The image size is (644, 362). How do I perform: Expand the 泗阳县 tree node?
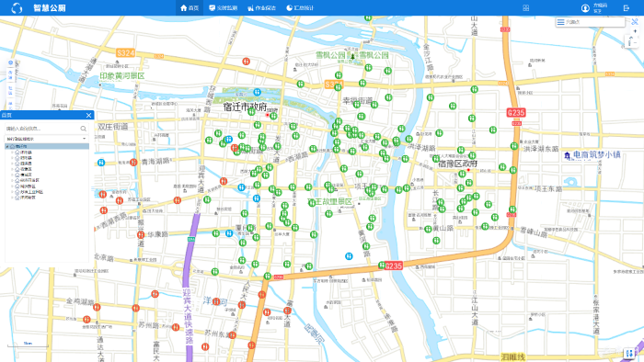coord(12,158)
